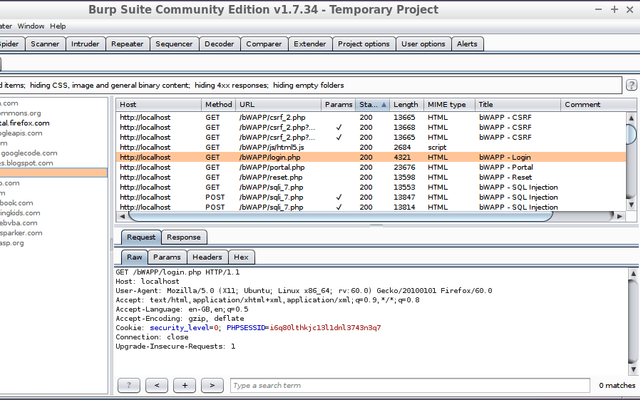Sort table by Host column header
640x400 pixels.
tap(158, 104)
